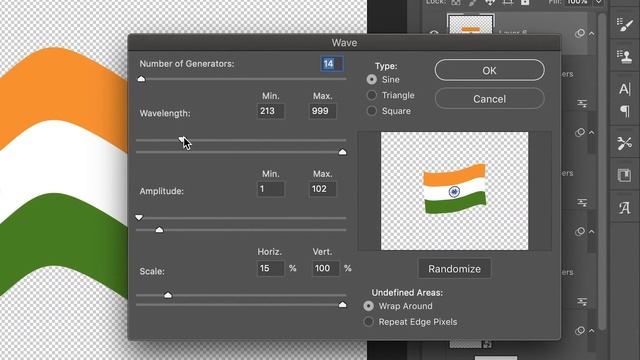This screenshot has height=360, width=640.
Task: Click the 'Wavelength:' label
Action: coord(165,113)
